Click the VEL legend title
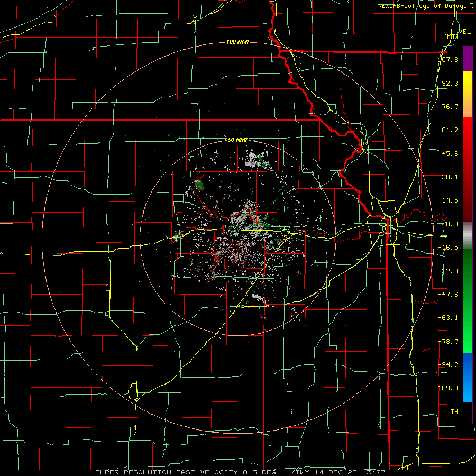Image resolution: width=476 pixels, height=476 pixels. click(464, 32)
